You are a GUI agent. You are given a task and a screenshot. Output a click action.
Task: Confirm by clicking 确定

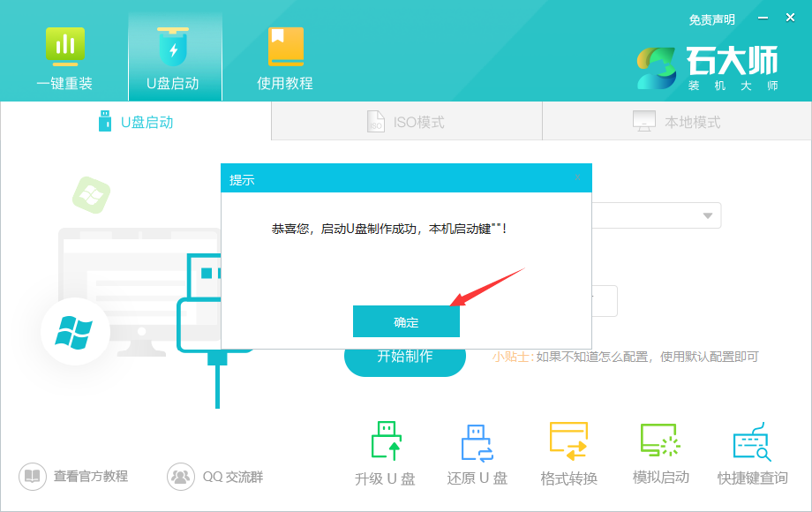[x=406, y=320]
